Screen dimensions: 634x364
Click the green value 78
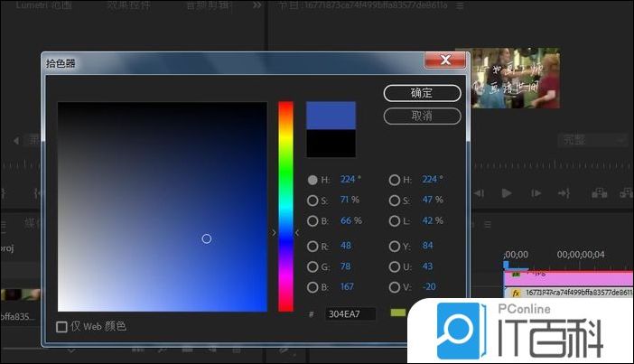pyautogui.click(x=346, y=266)
